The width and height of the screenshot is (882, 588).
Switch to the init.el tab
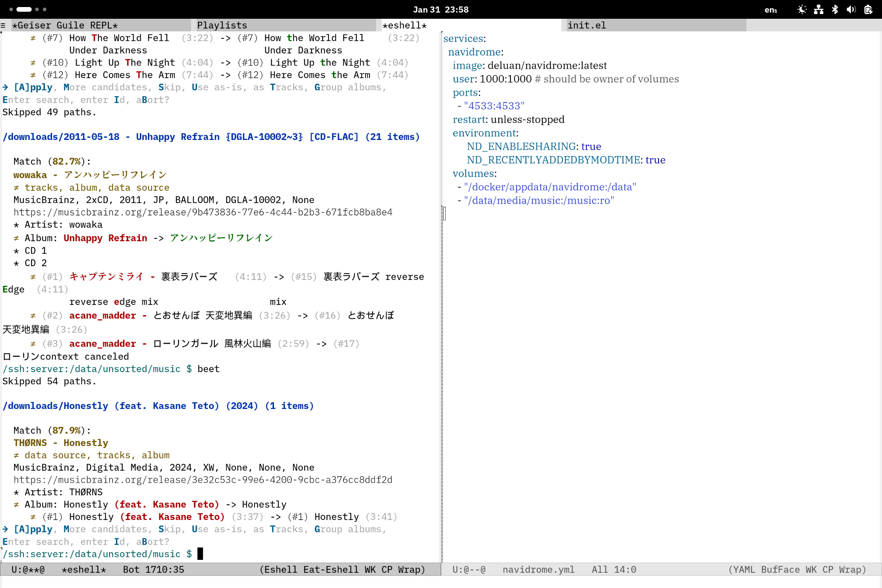click(586, 25)
